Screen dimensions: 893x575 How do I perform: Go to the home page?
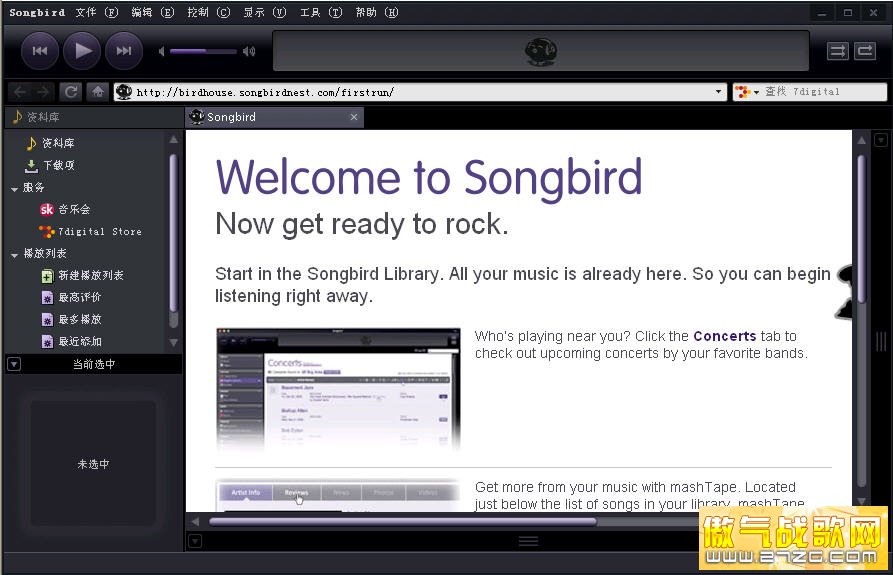(97, 92)
